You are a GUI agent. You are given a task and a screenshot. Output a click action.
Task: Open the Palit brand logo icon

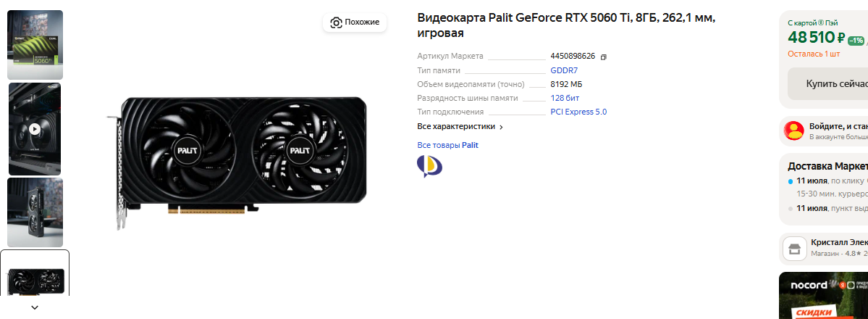click(x=429, y=166)
